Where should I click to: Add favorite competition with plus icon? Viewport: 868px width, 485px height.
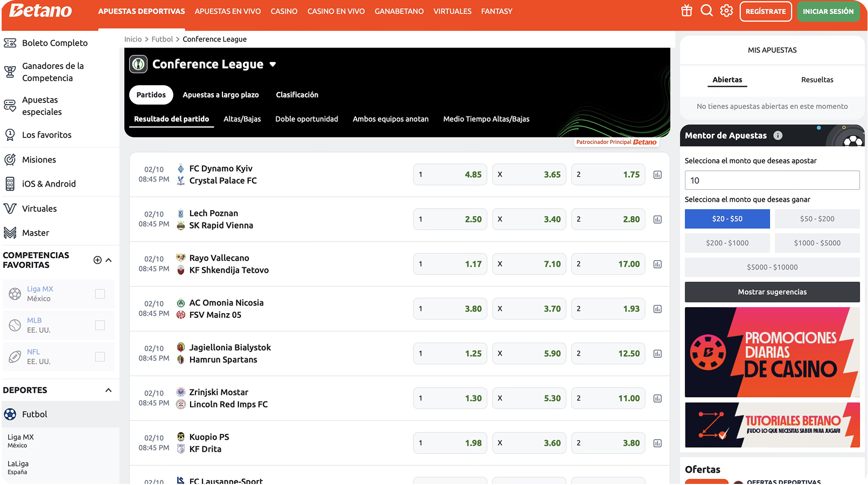[97, 260]
